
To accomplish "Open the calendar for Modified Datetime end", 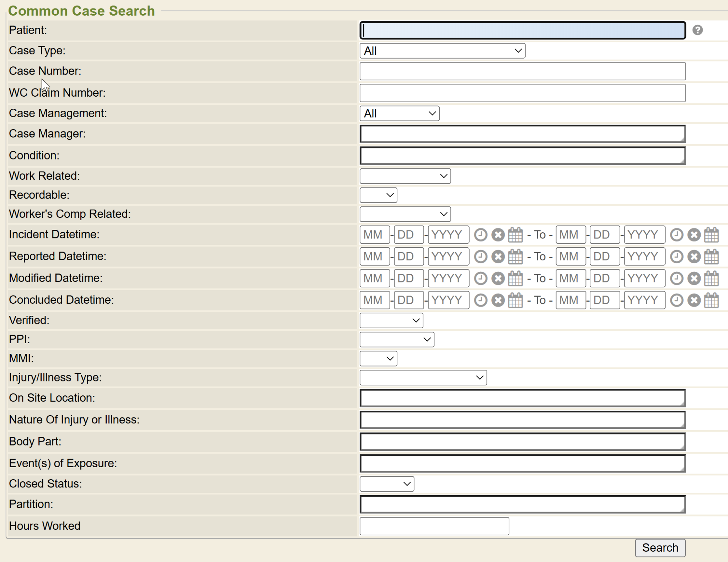I will click(711, 279).
